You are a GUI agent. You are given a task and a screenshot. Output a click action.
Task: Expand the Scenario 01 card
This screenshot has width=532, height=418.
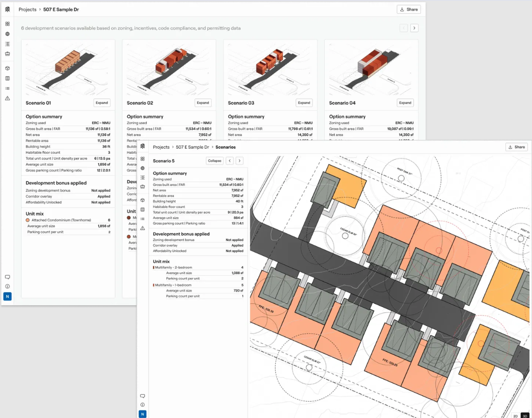pyautogui.click(x=102, y=103)
